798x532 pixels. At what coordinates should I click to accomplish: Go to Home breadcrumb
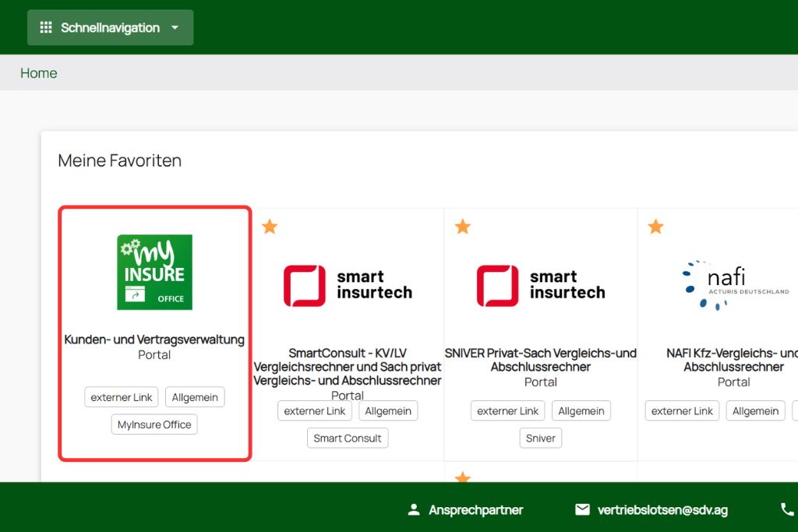tap(38, 73)
